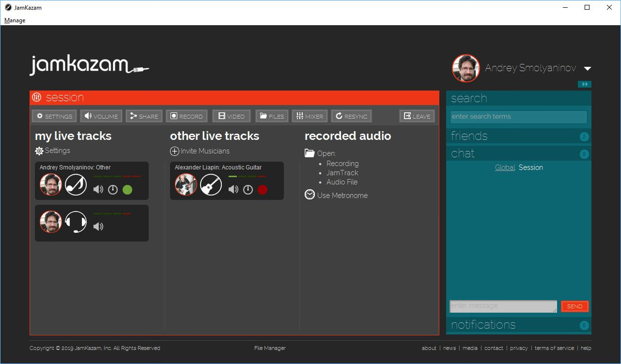The width and height of the screenshot is (621, 364).
Task: Open the Video toolbar button
Action: coord(231,116)
